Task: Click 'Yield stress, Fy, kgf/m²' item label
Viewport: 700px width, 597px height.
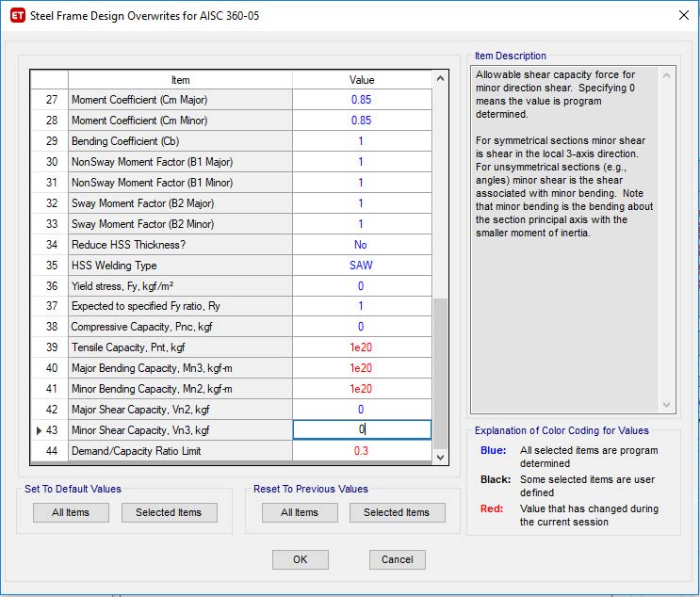Action: tap(122, 286)
